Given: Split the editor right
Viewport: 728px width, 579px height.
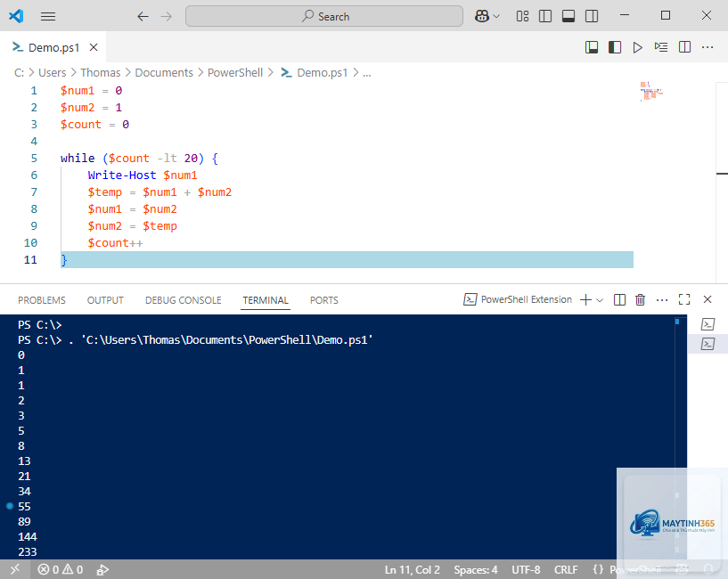Looking at the screenshot, I should (684, 47).
